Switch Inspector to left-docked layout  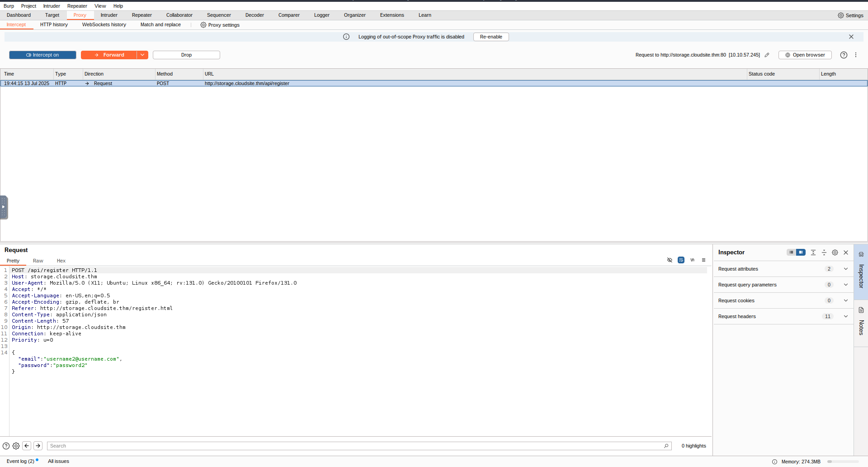[791, 252]
